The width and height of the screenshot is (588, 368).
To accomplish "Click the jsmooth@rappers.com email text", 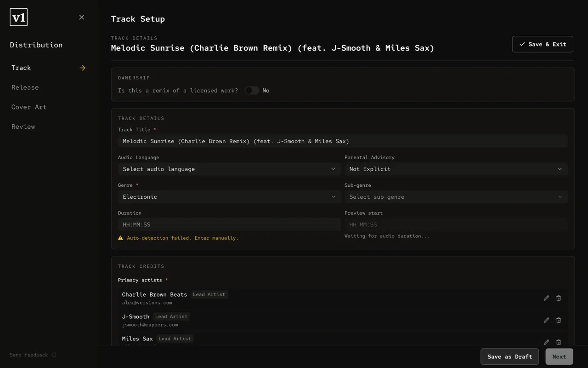I will [150, 325].
